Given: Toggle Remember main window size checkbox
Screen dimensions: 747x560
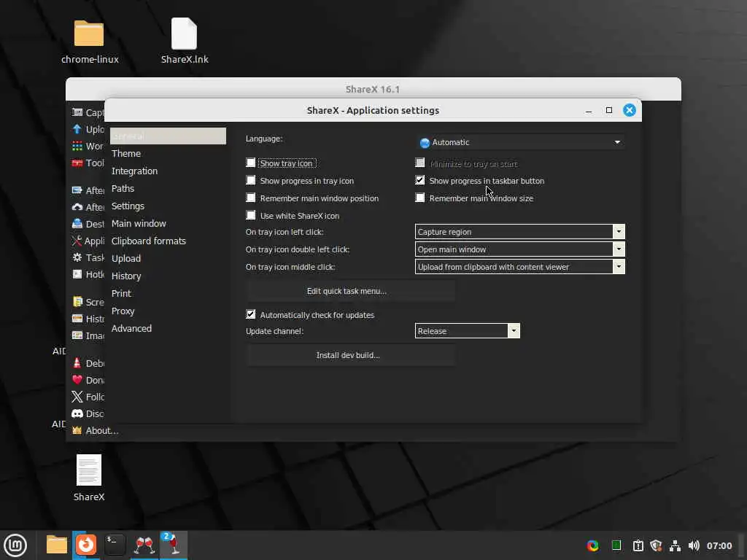Looking at the screenshot, I should point(419,198).
